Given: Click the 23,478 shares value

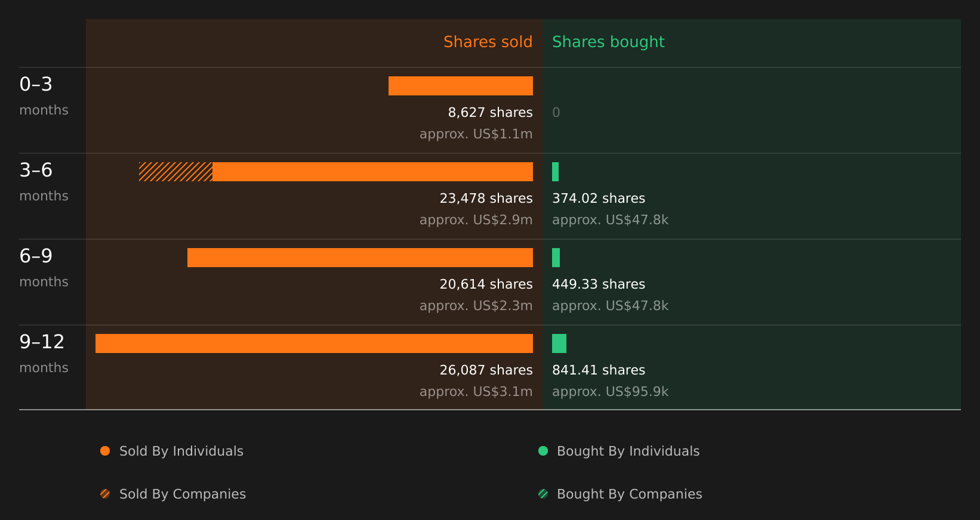Looking at the screenshot, I should [x=486, y=199].
